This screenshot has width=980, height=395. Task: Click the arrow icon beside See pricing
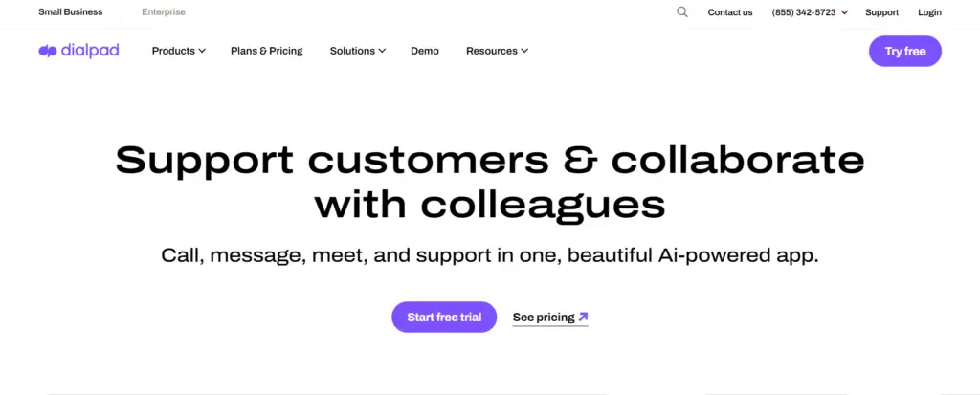point(583,317)
